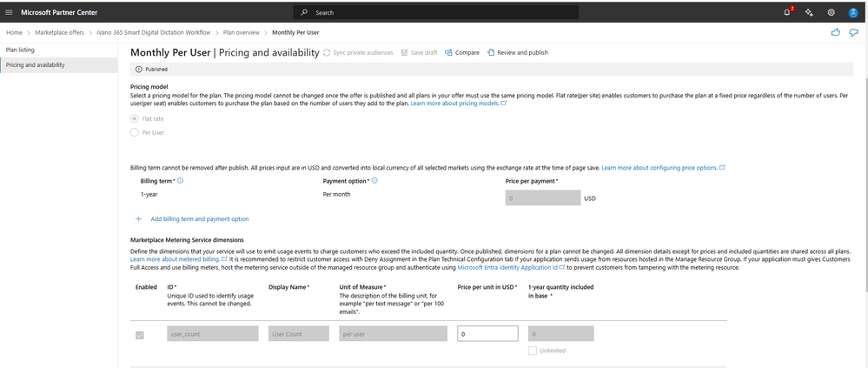868x368 pixels.
Task: Click the plus icon for adding billing term
Action: 139,219
